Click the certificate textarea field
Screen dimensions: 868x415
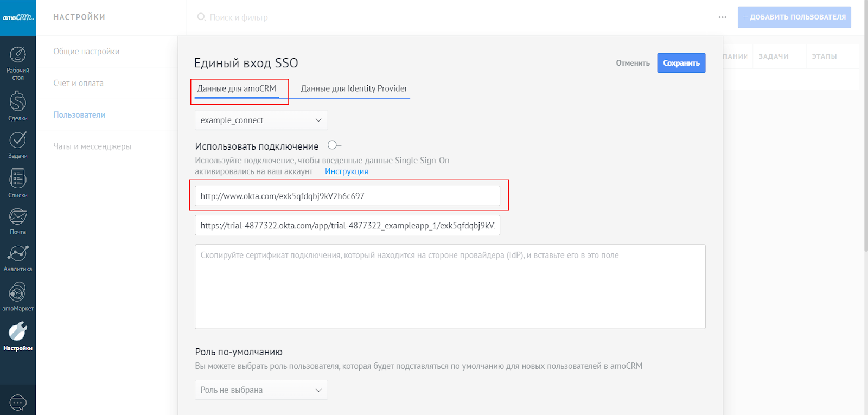pyautogui.click(x=450, y=286)
